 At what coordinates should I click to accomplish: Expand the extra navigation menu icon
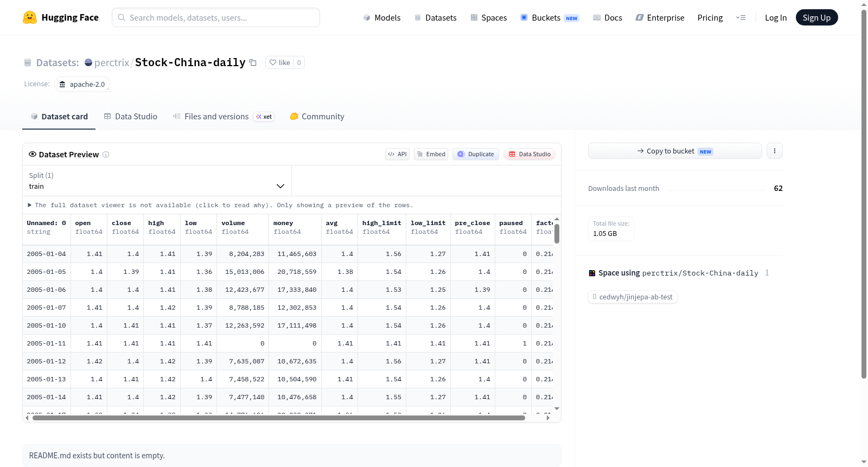(x=741, y=17)
